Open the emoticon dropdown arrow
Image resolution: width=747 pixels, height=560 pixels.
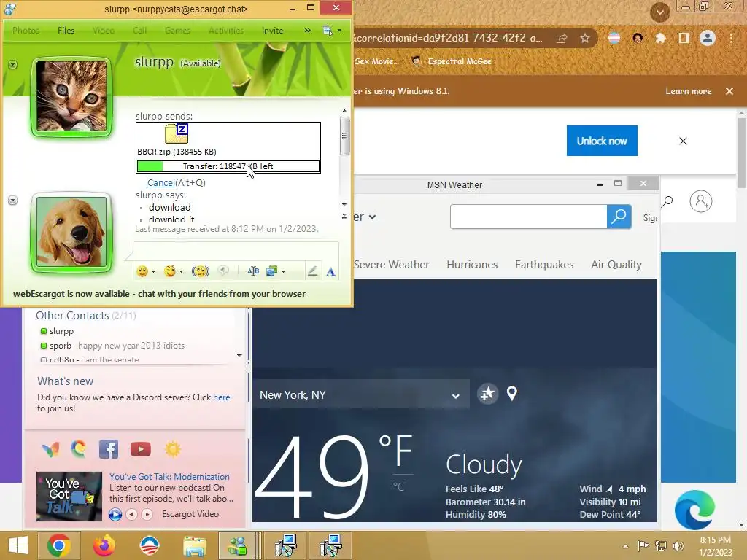pyautogui.click(x=153, y=271)
